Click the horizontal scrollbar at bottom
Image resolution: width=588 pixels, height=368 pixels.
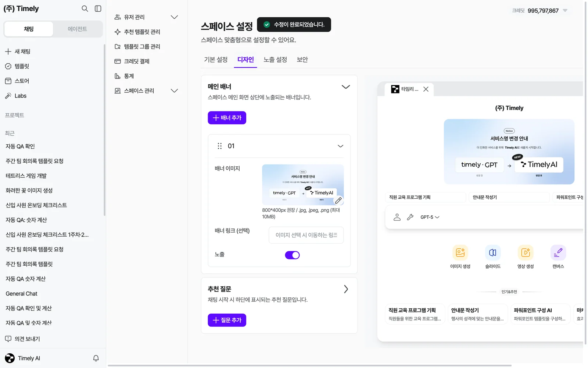coord(309,365)
